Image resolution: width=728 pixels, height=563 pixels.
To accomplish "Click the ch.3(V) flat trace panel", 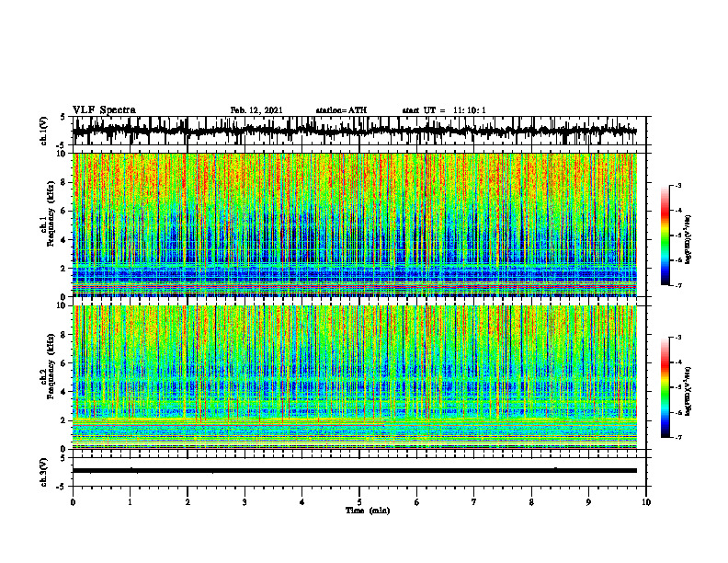I will [358, 472].
